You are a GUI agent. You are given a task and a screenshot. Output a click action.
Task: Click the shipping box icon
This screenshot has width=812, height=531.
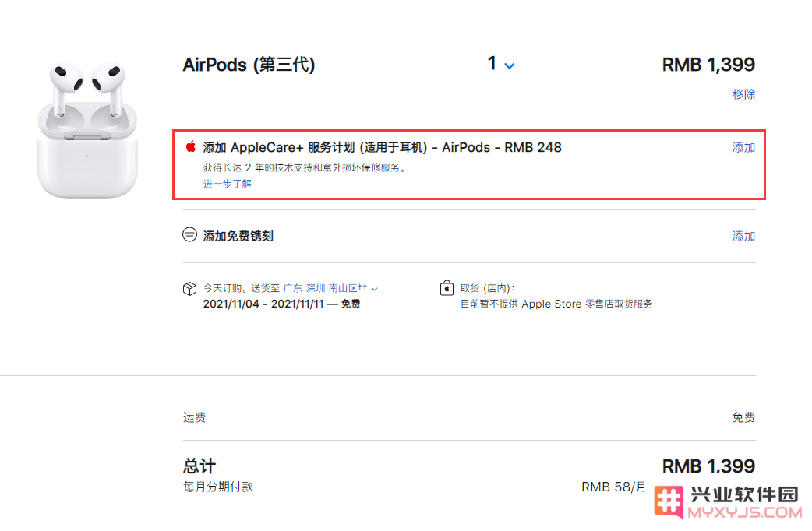pyautogui.click(x=189, y=289)
